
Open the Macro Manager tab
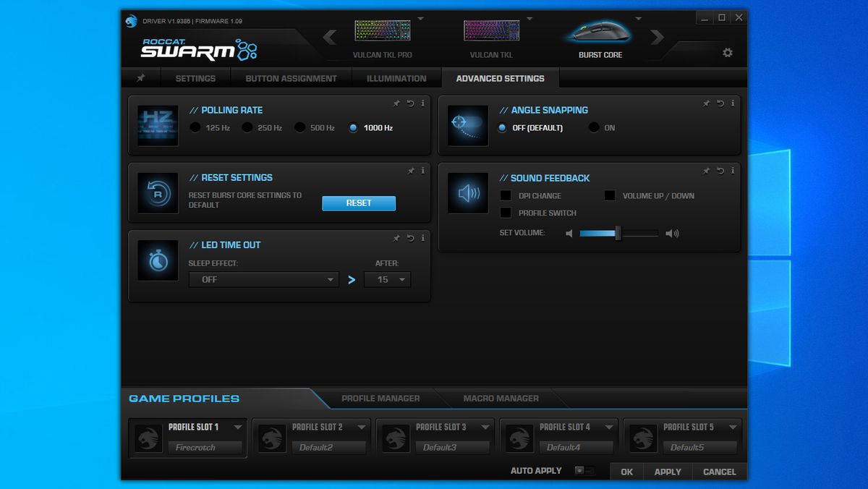(x=501, y=399)
